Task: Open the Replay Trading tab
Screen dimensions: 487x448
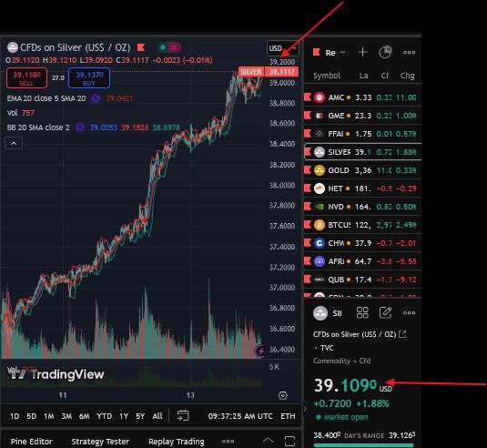Action: pos(177,442)
